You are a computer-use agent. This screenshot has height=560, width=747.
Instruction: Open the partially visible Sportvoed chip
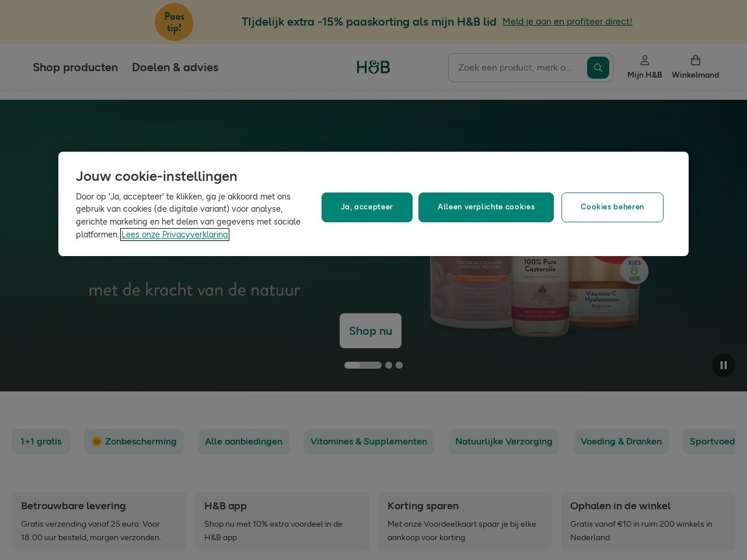click(x=710, y=442)
